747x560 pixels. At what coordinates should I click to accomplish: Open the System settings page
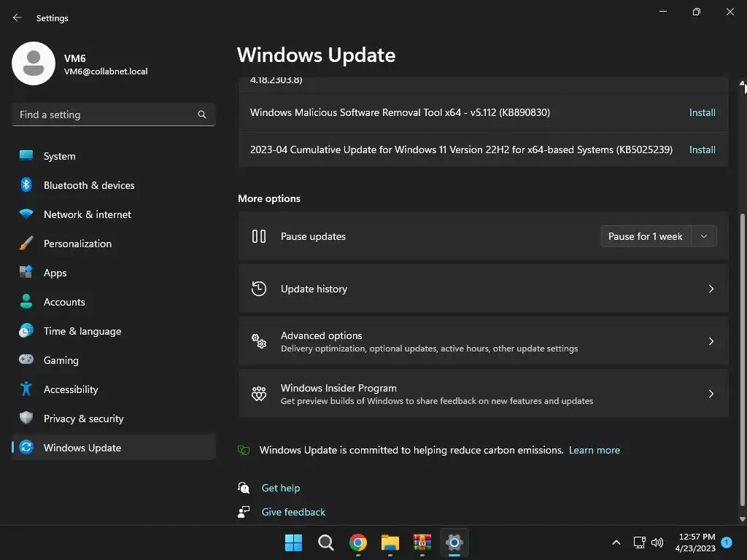coord(113,156)
